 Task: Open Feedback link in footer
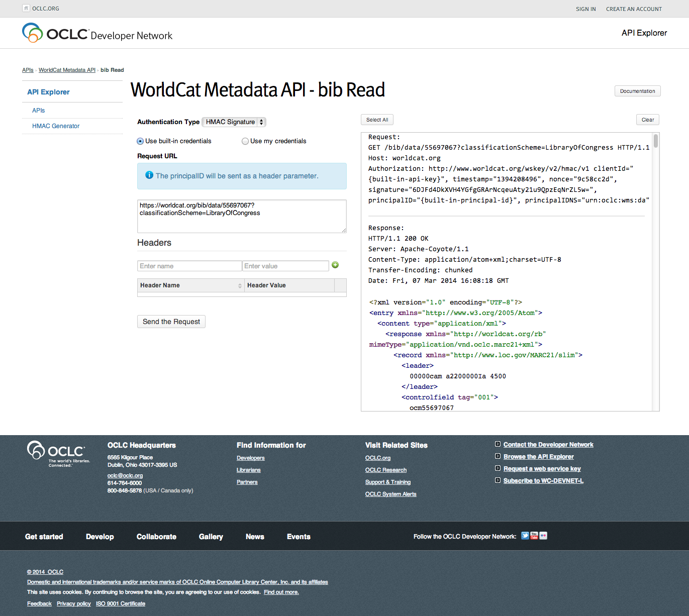pyautogui.click(x=39, y=603)
